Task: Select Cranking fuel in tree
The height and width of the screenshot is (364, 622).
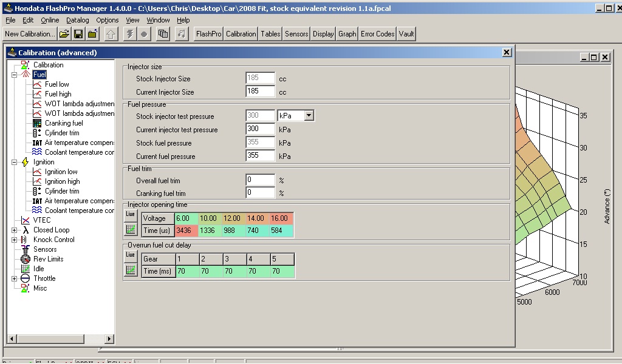Action: point(63,123)
